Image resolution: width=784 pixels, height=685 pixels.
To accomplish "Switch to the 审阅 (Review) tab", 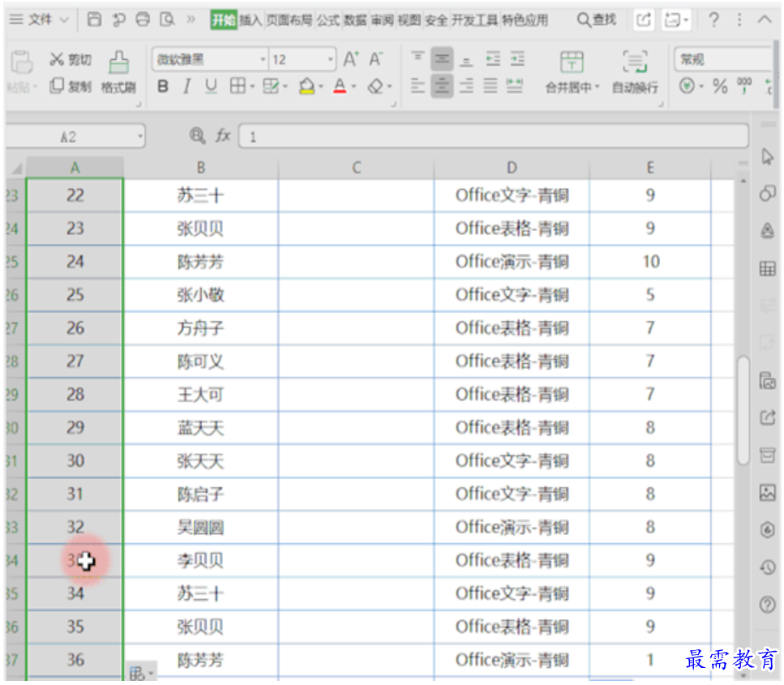I will coord(382,20).
